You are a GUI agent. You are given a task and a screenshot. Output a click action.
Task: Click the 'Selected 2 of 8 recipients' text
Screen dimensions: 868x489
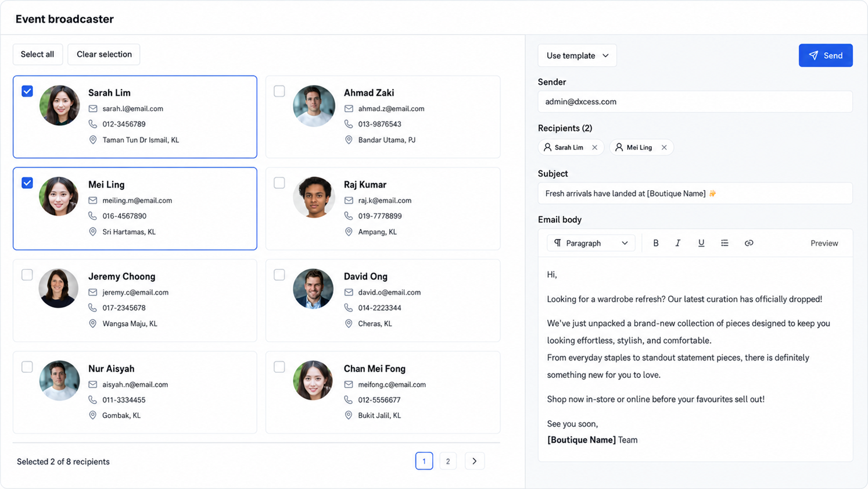63,462
